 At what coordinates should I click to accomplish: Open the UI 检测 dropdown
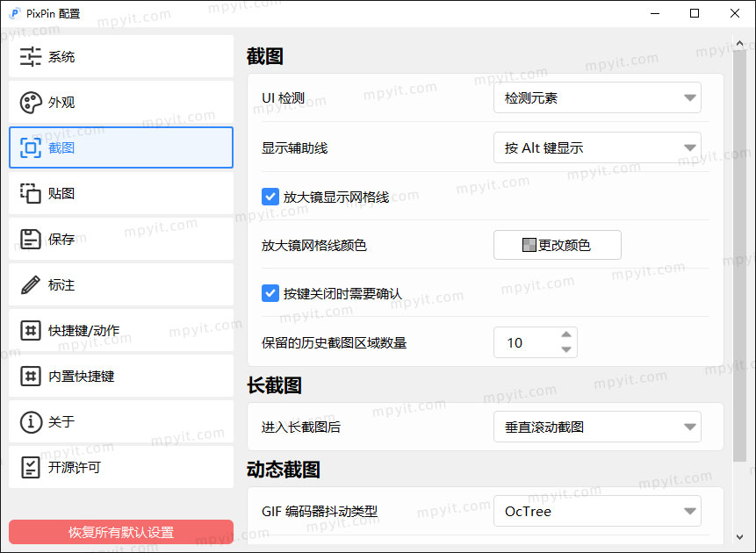click(597, 97)
